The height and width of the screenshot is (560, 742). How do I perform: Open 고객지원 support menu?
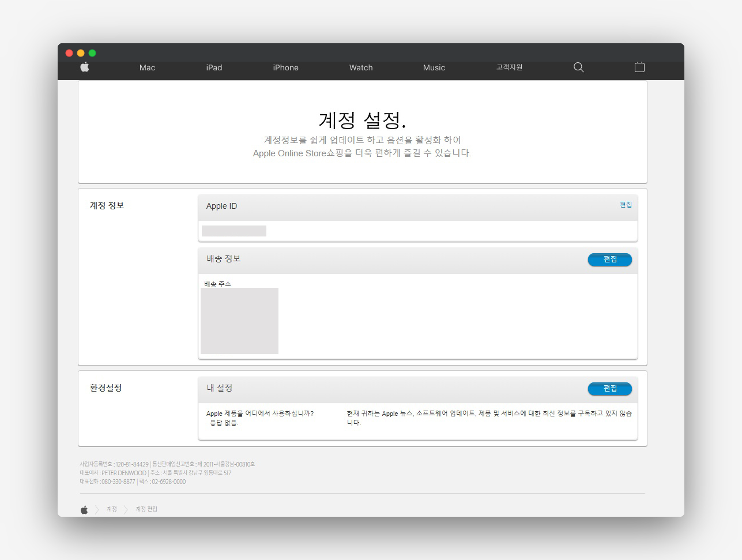(509, 67)
